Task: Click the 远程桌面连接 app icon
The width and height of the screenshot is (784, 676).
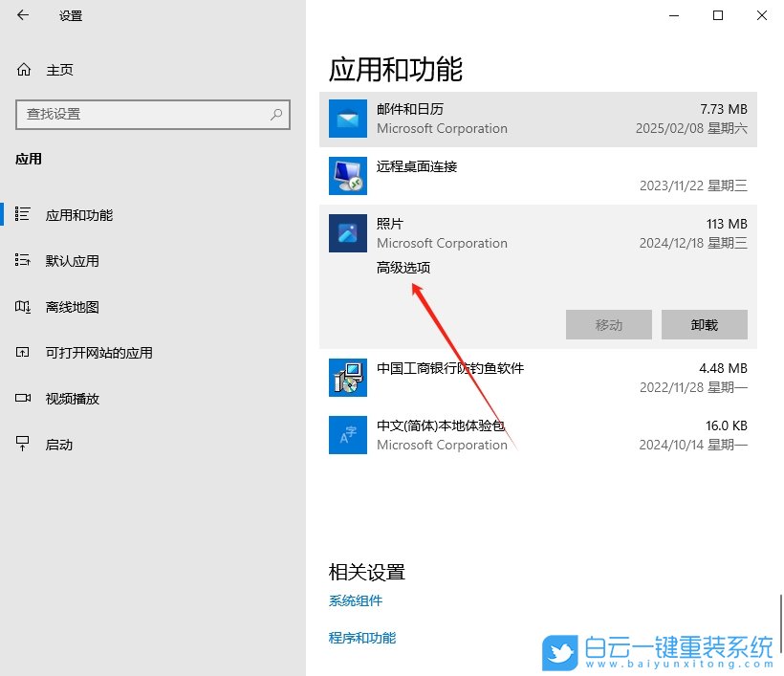Action: 347,173
